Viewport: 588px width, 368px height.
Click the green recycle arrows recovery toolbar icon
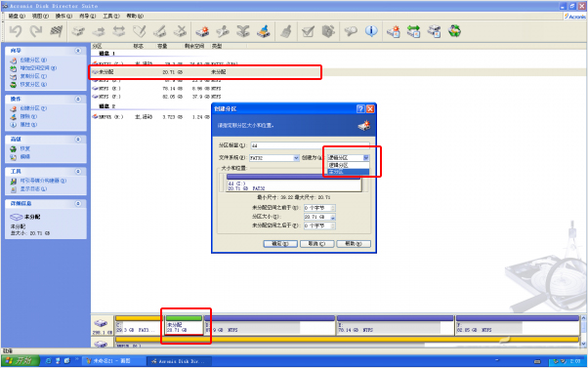[x=454, y=31]
